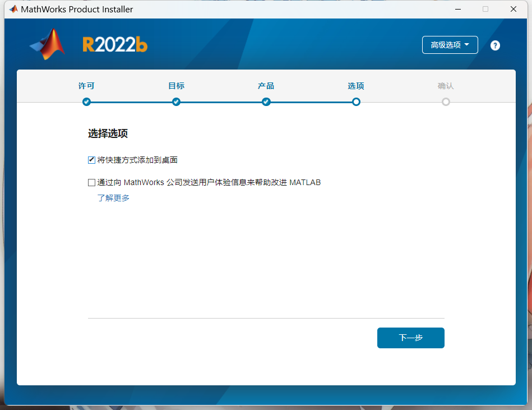Expand the 高级选项 dropdown
Viewport: 532px width, 410px height.
point(450,45)
